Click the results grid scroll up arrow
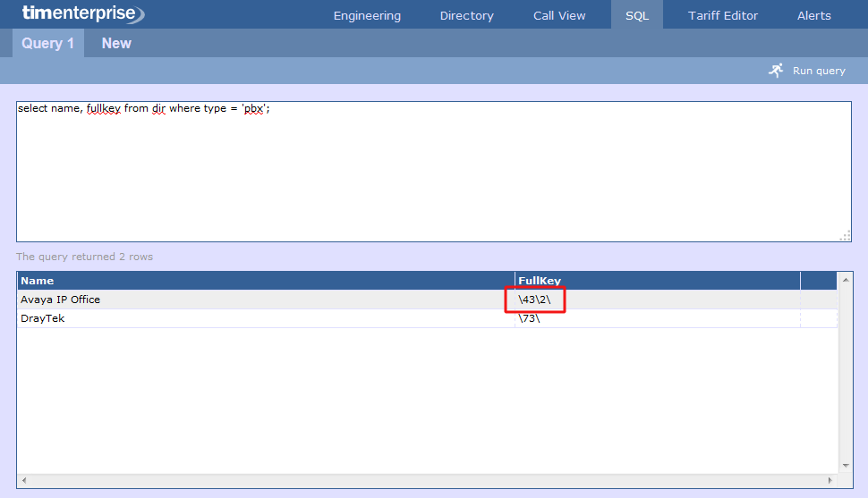 click(x=846, y=279)
